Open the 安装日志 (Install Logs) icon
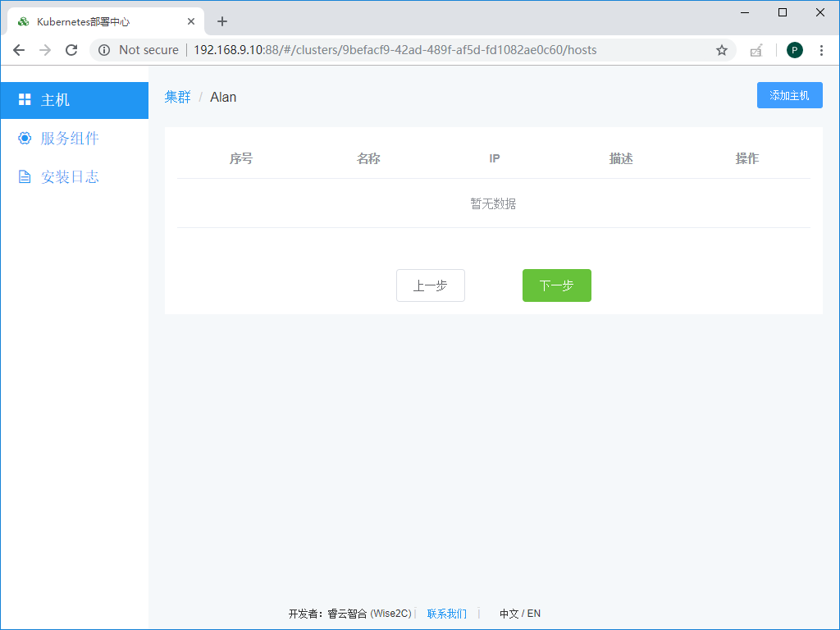The width and height of the screenshot is (840, 630). click(25, 176)
